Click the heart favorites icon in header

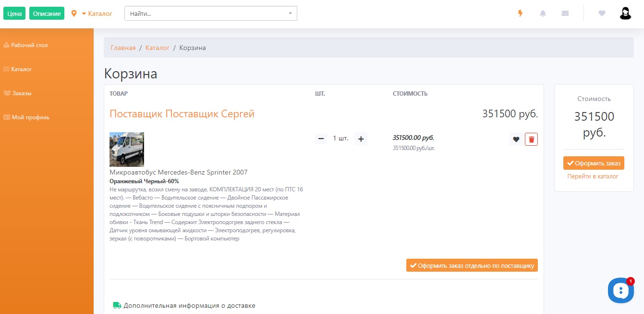pos(602,13)
